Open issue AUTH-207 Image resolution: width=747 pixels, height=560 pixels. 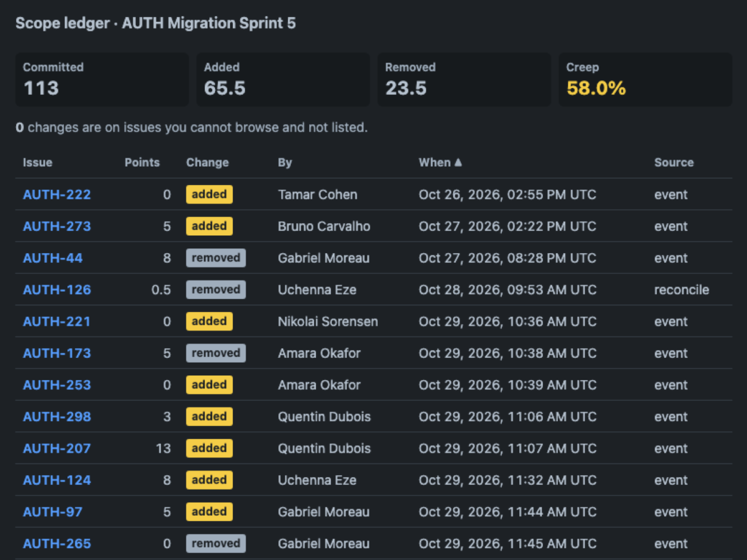point(57,449)
